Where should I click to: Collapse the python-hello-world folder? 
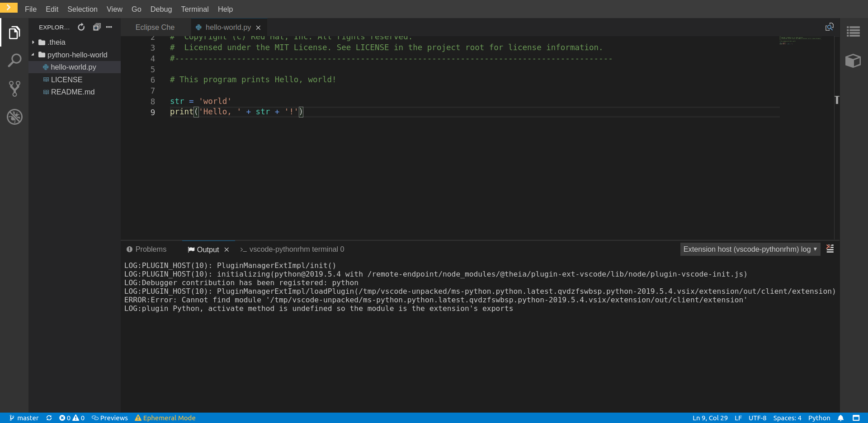(32, 55)
